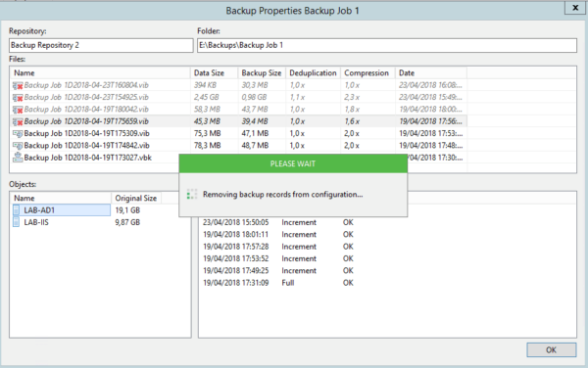Viewport: 588px width, 368px height.
Task: Select file Backup Job 1D2018-04-23T154925.vib
Action: coord(86,97)
